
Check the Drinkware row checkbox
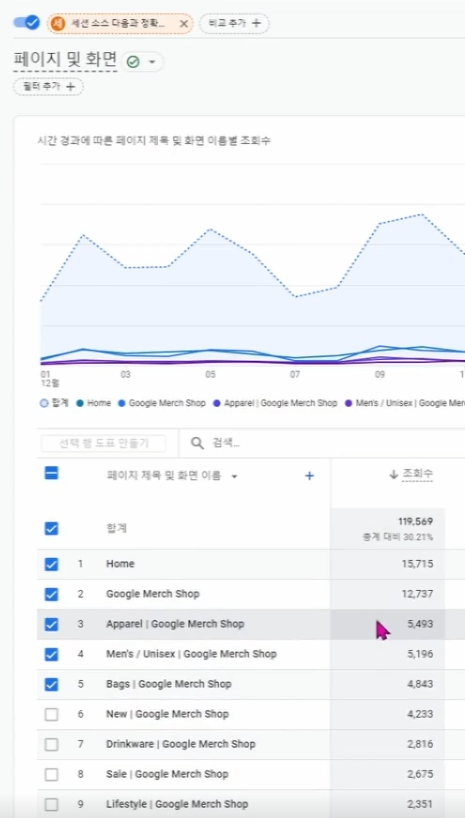pos(51,744)
